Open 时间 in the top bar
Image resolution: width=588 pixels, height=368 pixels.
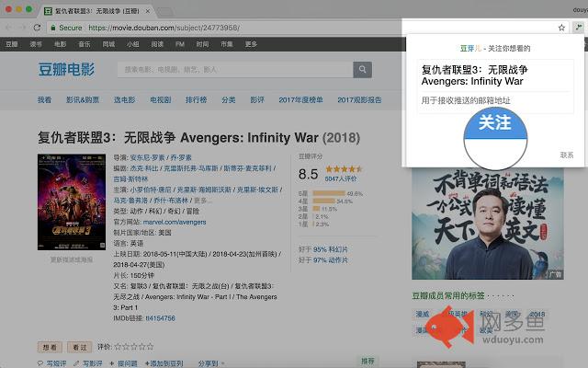(202, 44)
